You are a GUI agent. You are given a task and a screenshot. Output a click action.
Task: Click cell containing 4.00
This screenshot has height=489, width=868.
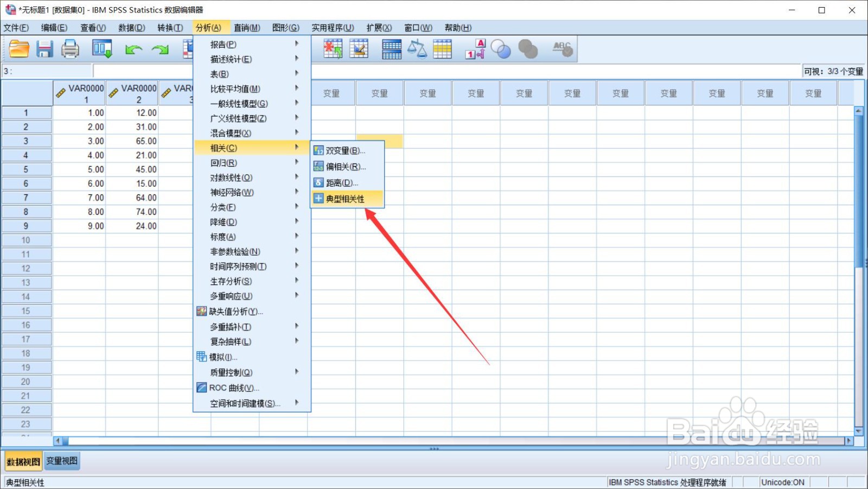click(x=79, y=155)
